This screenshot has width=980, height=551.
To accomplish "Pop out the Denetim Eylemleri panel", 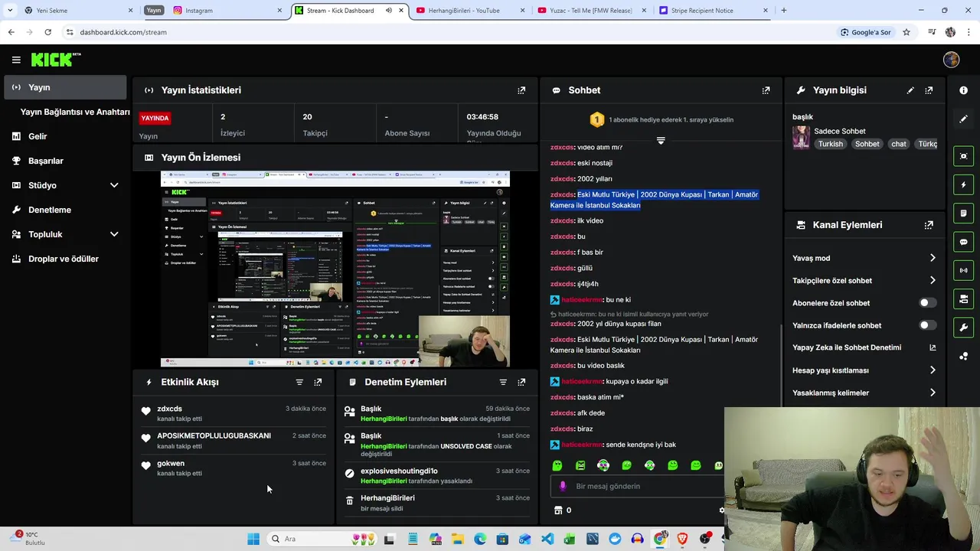I will click(x=521, y=382).
